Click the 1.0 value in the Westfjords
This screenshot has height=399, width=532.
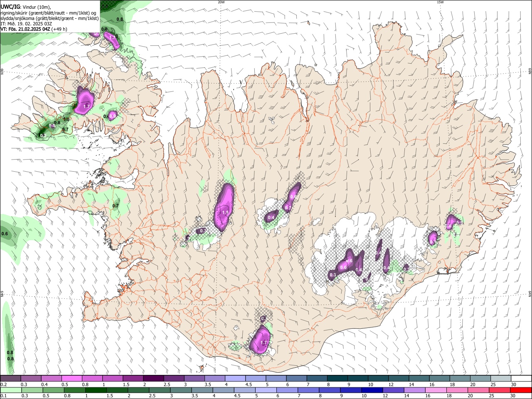click(x=66, y=120)
